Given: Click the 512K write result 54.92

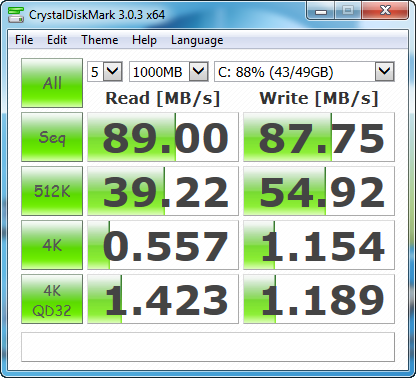Looking at the screenshot, I should click(x=319, y=191).
